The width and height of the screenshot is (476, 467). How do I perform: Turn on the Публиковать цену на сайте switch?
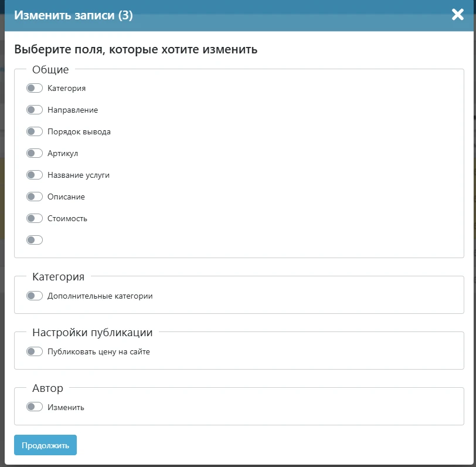point(35,351)
